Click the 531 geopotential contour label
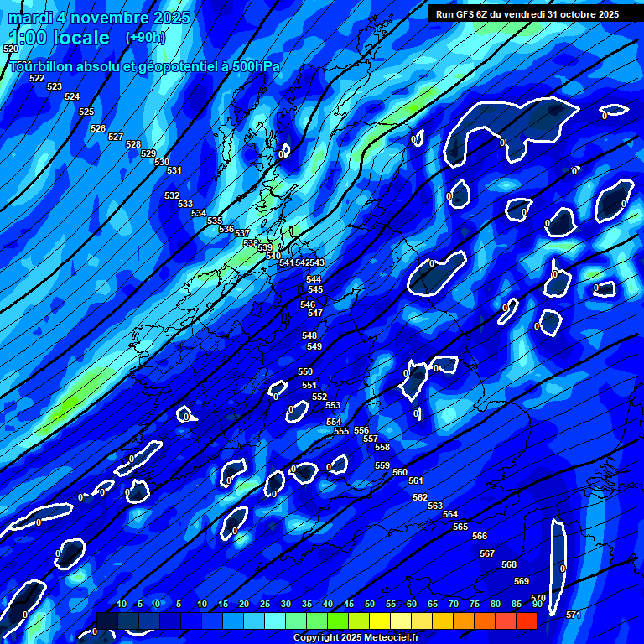Image resolution: width=644 pixels, height=644 pixels. [174, 170]
